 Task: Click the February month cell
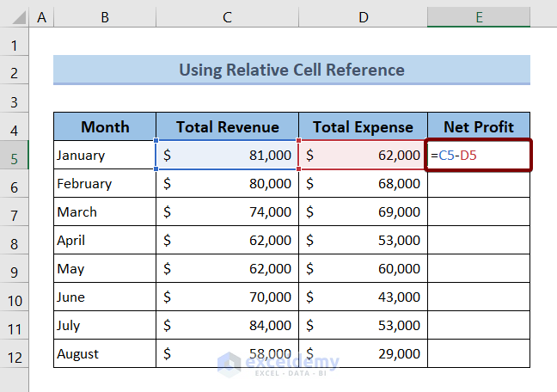coord(105,184)
